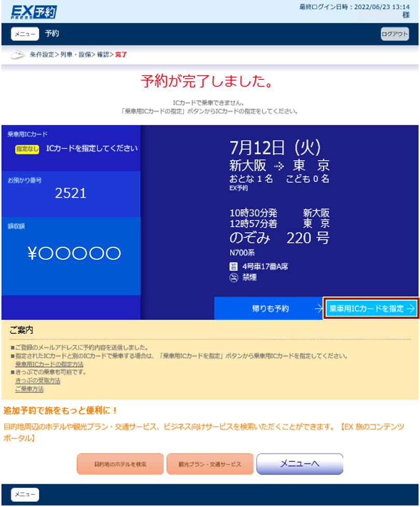Click the メニューへ button

300,464
